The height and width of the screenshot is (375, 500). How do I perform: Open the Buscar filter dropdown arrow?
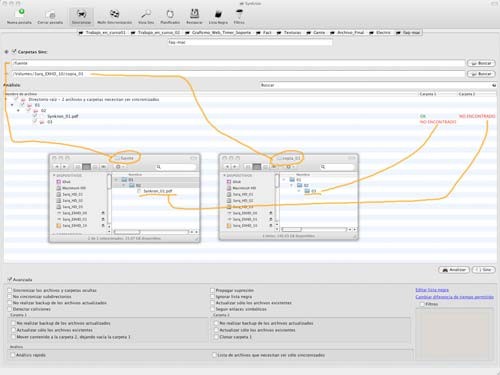494,85
